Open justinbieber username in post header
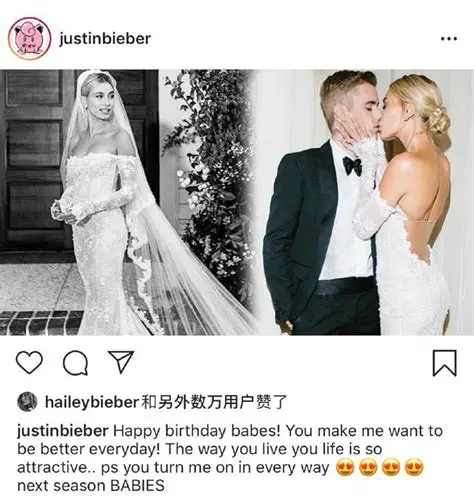The height and width of the screenshot is (504, 474). pyautogui.click(x=105, y=39)
